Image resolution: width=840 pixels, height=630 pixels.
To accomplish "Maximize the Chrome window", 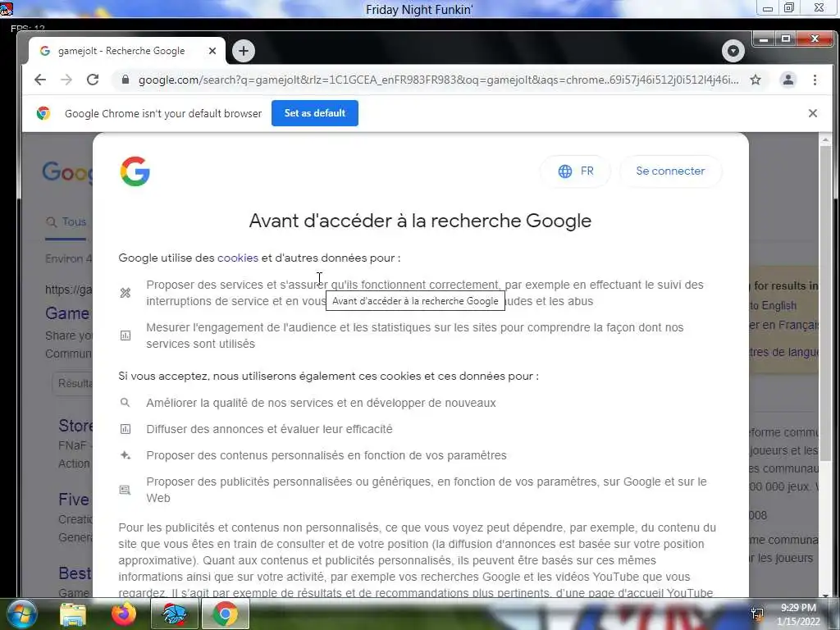I will click(785, 39).
